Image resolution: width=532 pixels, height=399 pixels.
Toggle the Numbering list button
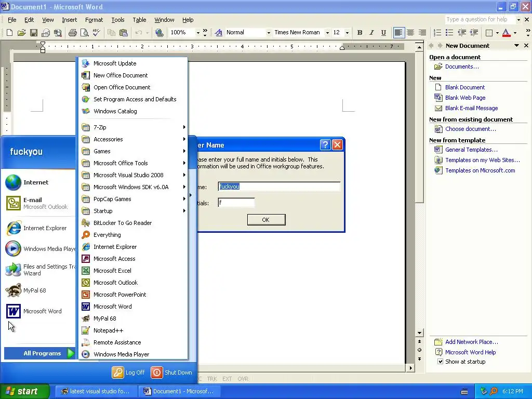(x=437, y=33)
